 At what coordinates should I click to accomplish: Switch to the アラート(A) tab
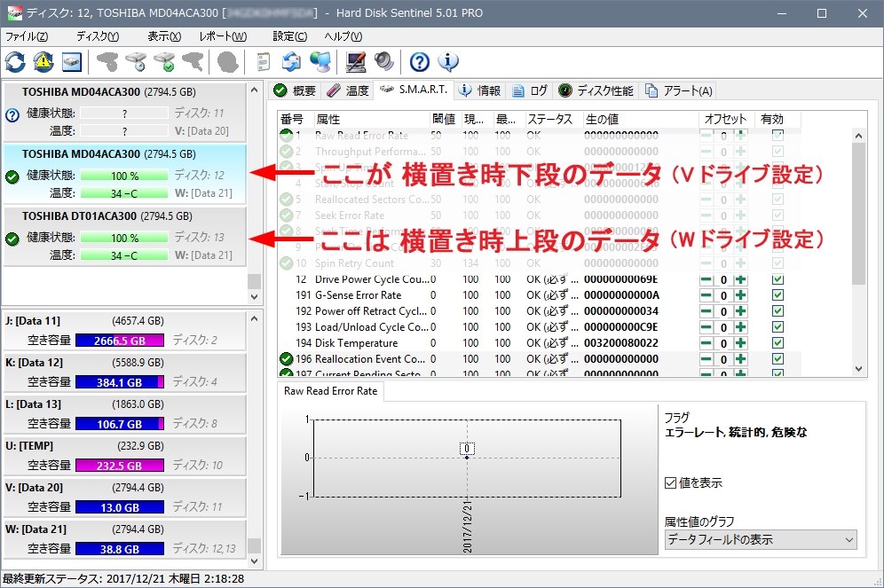679,90
